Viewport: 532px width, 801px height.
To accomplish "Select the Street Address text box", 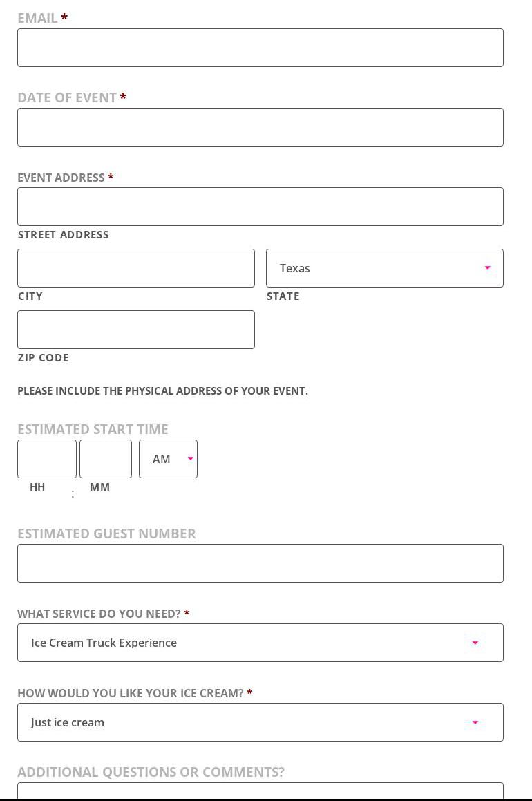I will click(260, 207).
